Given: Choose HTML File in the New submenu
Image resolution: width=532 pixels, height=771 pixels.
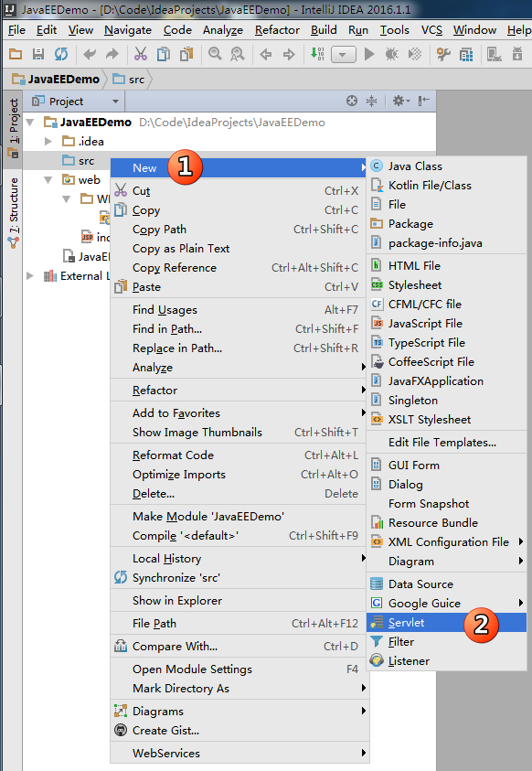Looking at the screenshot, I should click(446, 265).
